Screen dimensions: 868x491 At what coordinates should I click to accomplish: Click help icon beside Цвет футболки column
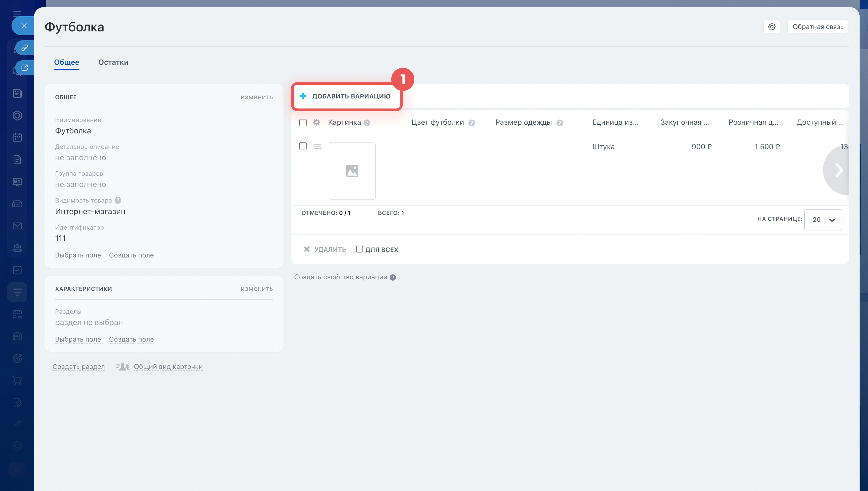pyautogui.click(x=472, y=123)
